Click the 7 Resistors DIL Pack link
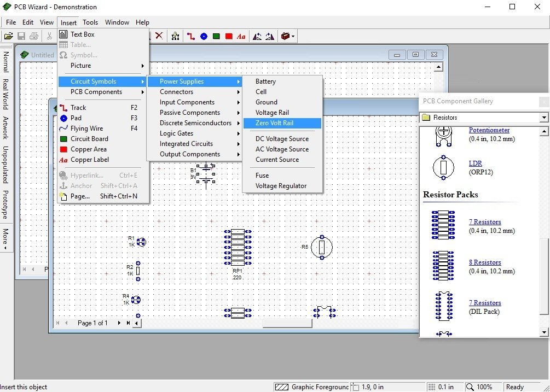 485,303
